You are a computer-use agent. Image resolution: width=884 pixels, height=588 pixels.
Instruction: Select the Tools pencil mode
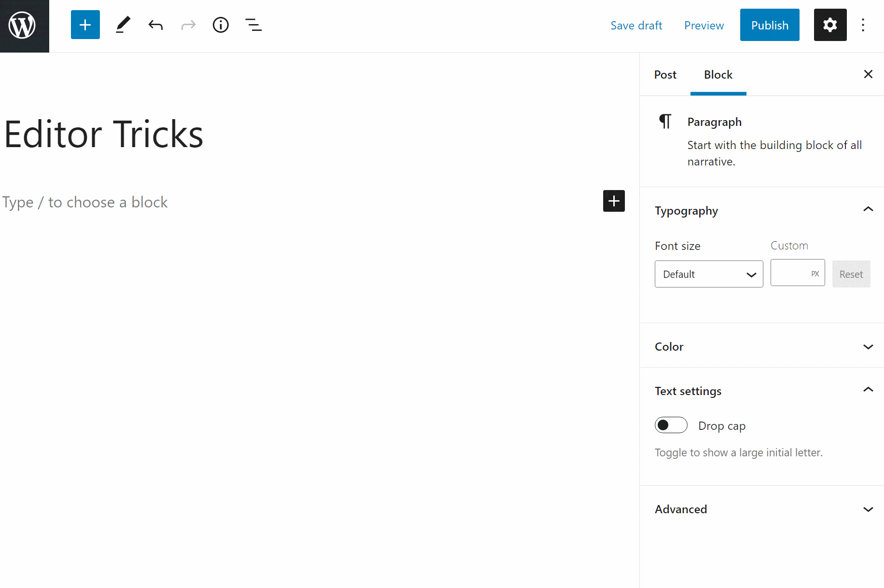[x=123, y=25]
